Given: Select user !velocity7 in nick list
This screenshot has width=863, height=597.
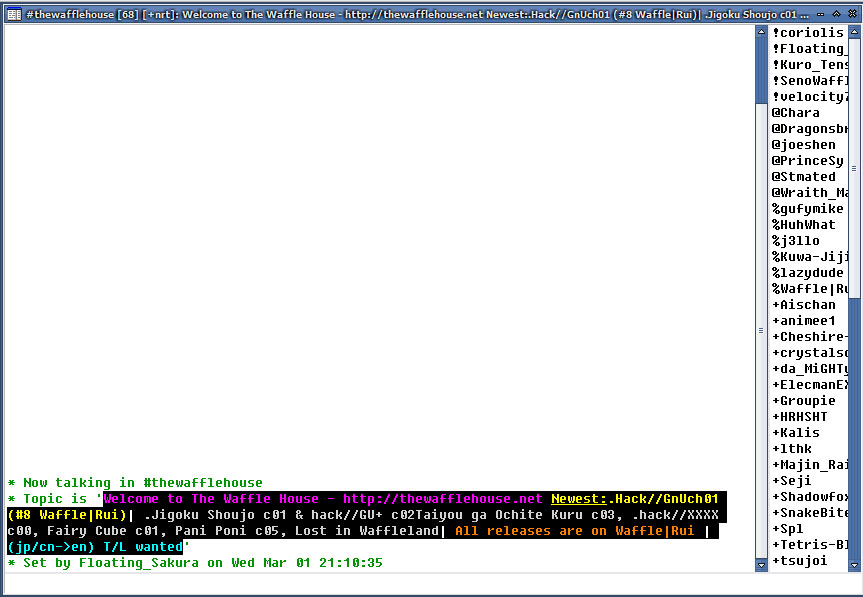Looking at the screenshot, I should click(x=809, y=97).
